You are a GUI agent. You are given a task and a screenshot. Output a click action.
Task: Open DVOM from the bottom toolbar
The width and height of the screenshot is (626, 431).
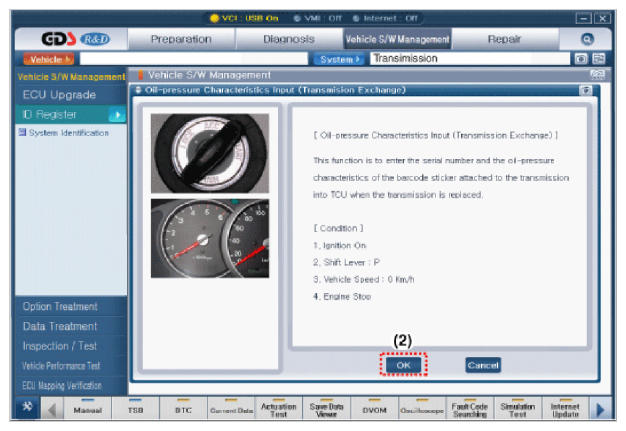pos(374,409)
